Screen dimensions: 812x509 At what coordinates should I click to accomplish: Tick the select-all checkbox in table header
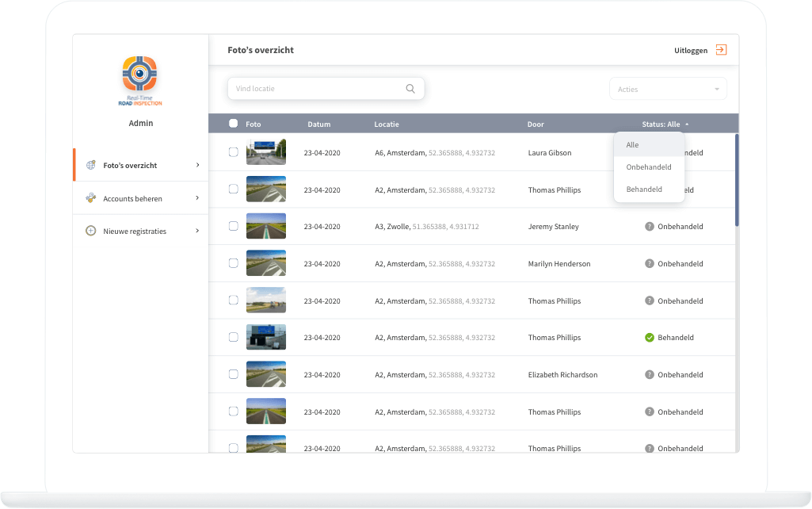(234, 124)
